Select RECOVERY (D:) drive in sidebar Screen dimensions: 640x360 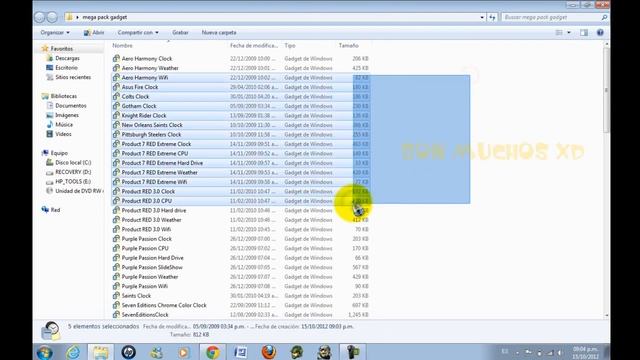click(73, 172)
